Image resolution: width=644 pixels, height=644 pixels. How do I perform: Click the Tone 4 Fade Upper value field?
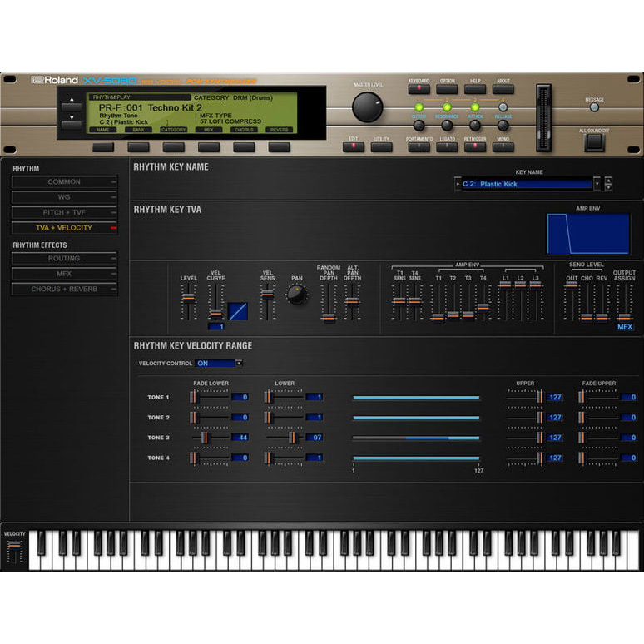(x=629, y=458)
